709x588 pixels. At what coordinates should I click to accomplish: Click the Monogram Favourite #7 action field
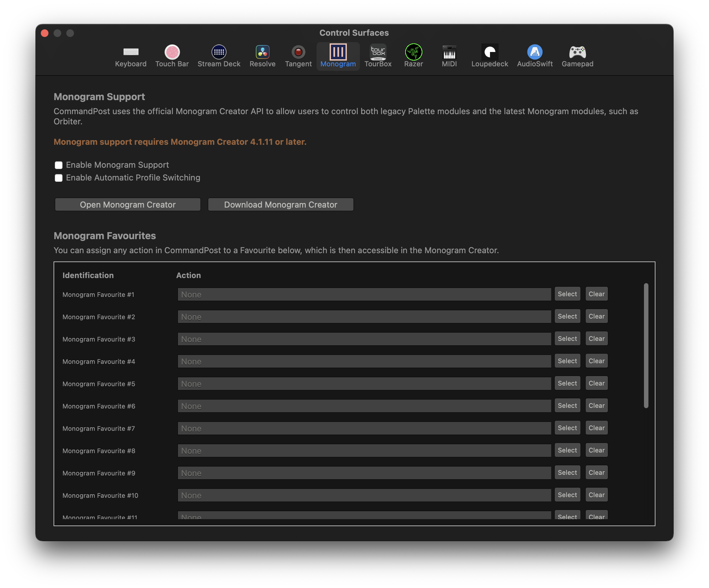tap(364, 428)
